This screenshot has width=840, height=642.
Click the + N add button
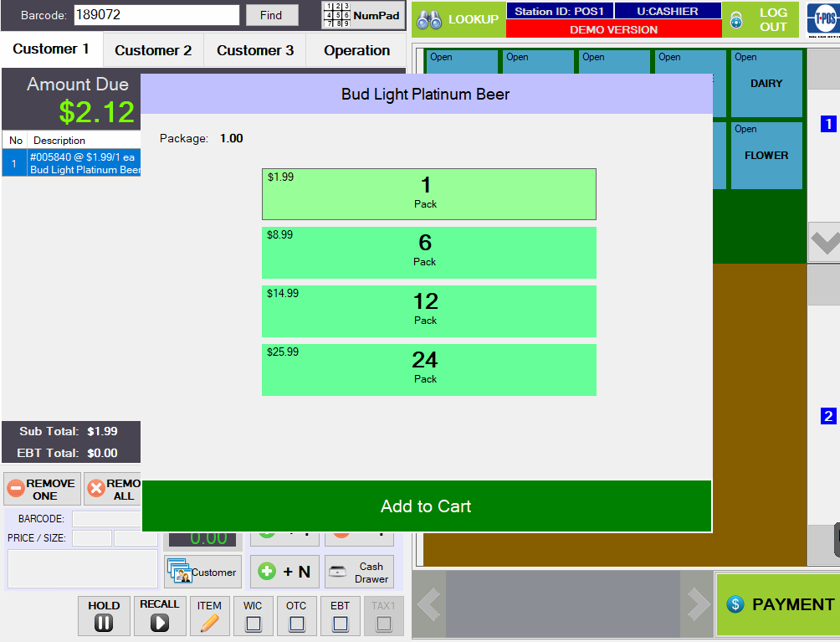pyautogui.click(x=284, y=572)
